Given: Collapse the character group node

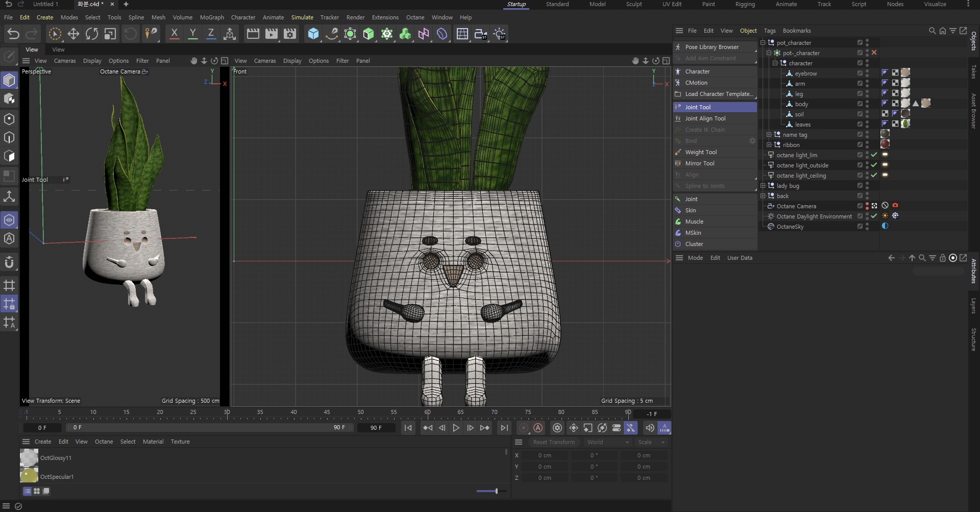Looking at the screenshot, I should 775,63.
